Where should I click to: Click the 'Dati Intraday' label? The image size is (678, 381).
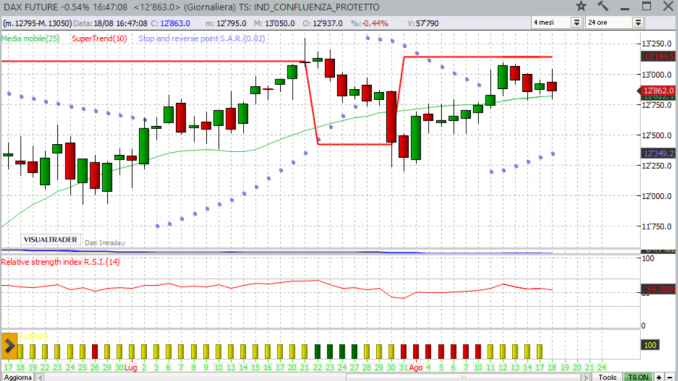point(105,243)
